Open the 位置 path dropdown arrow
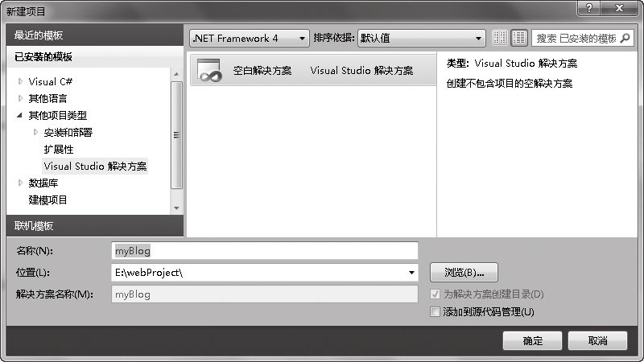 (x=411, y=273)
